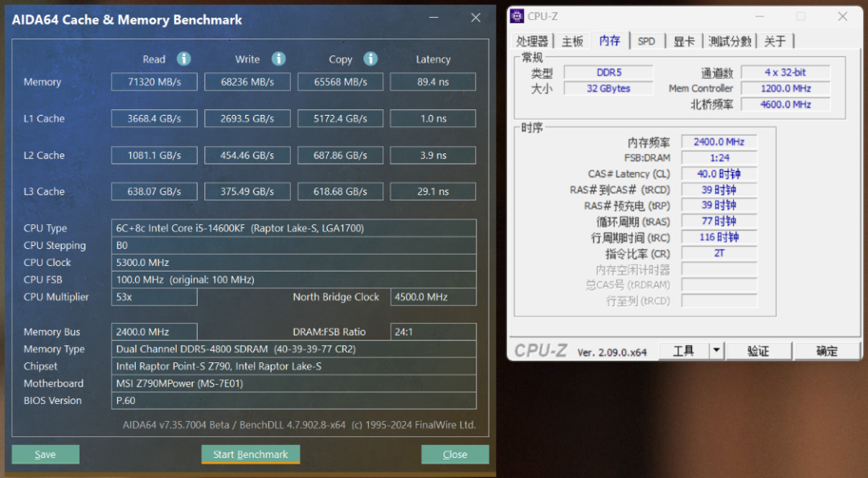The width and height of the screenshot is (868, 478).
Task: Click the 4 x 32-bit channel value
Action: pyautogui.click(x=785, y=72)
